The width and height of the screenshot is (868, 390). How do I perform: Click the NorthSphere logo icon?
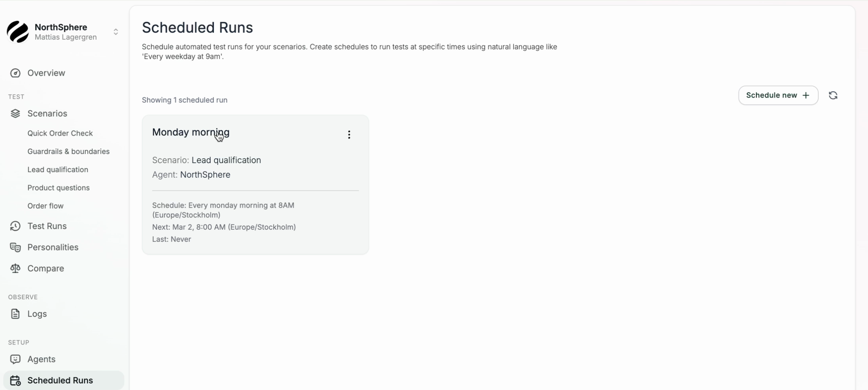tap(18, 32)
